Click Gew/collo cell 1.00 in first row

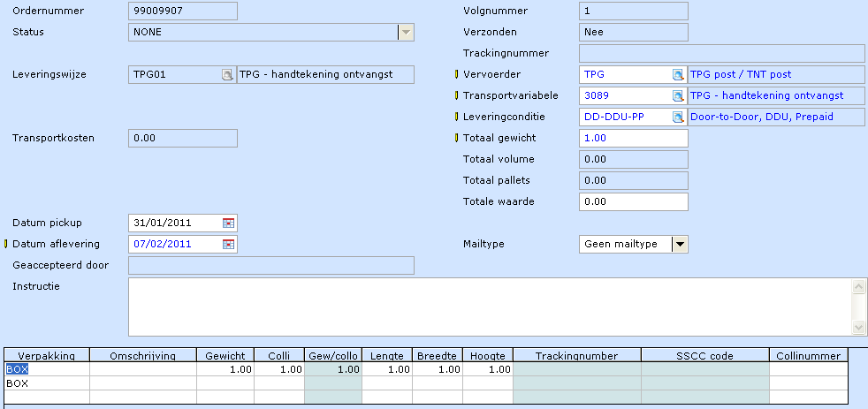point(332,369)
